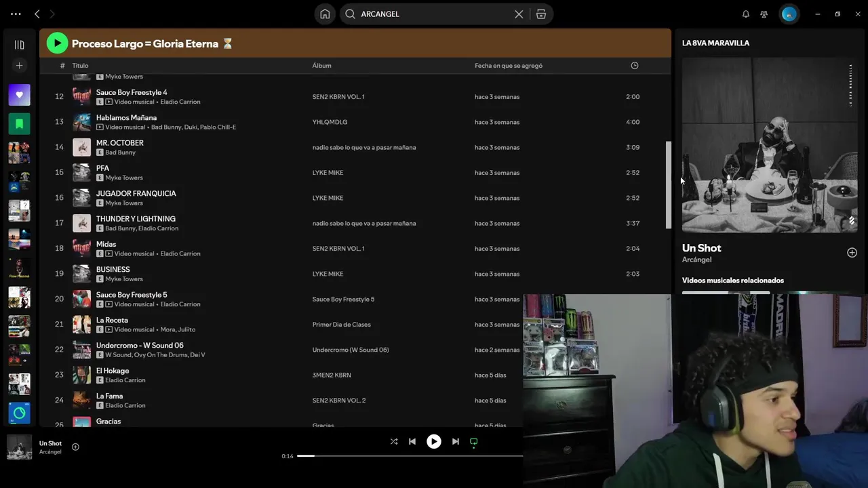
Task: Sort by Título column header
Action: point(80,66)
